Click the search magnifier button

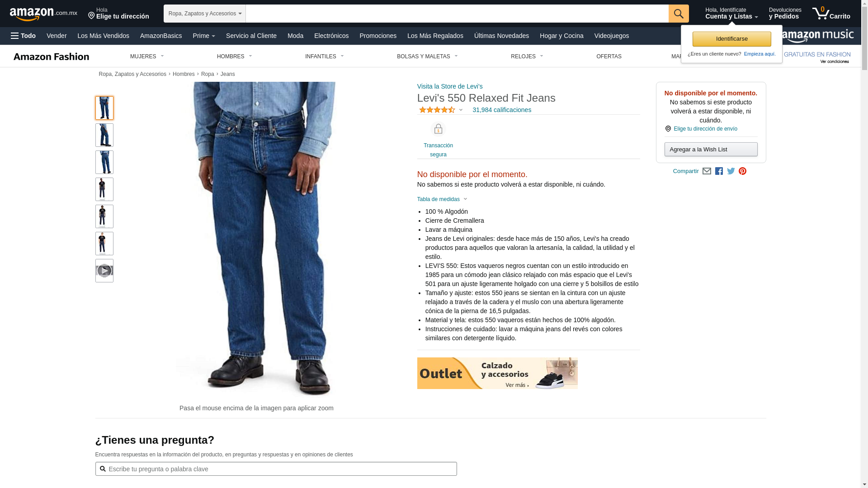(x=679, y=14)
